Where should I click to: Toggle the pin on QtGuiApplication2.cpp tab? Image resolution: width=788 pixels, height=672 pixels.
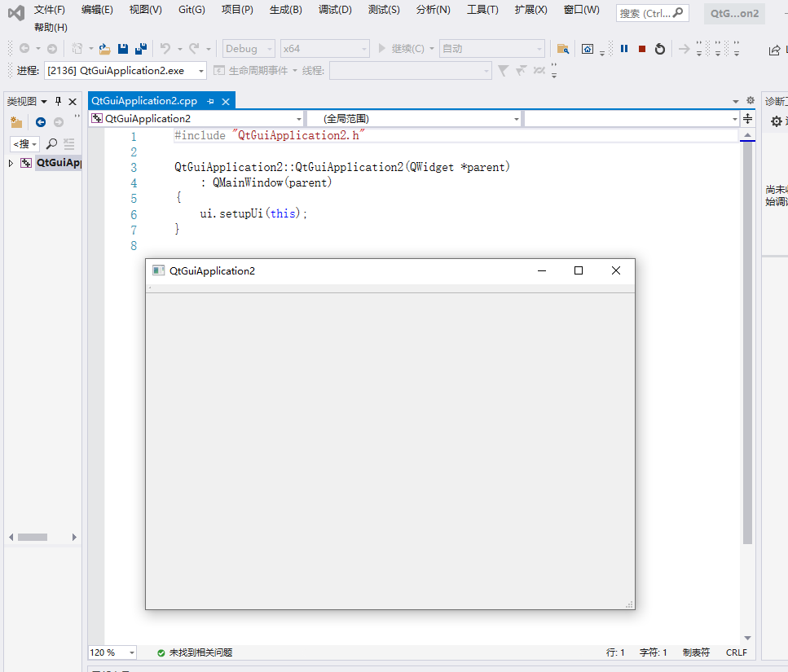[210, 102]
